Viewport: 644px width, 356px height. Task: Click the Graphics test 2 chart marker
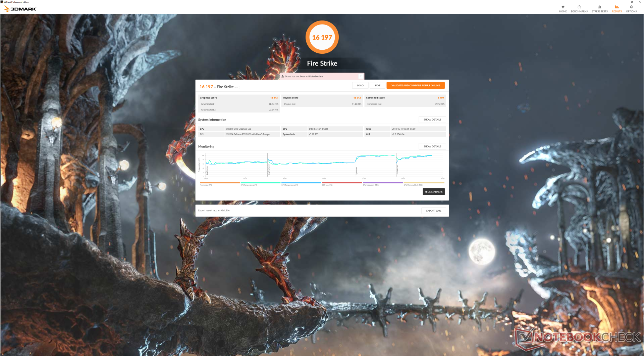tap(269, 170)
